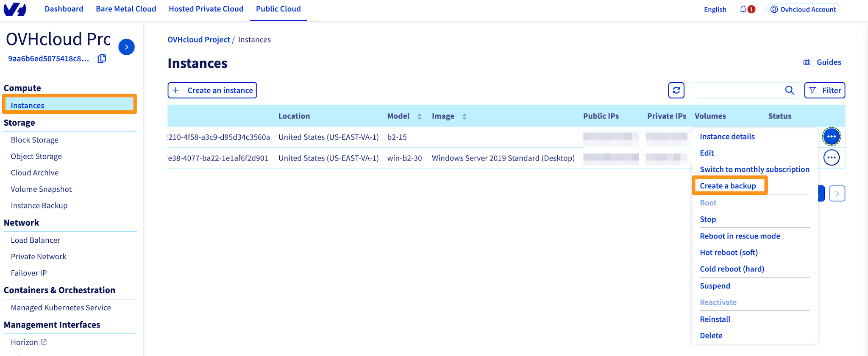Image resolution: width=868 pixels, height=356 pixels.
Task: Click the Status column header
Action: (x=780, y=116)
